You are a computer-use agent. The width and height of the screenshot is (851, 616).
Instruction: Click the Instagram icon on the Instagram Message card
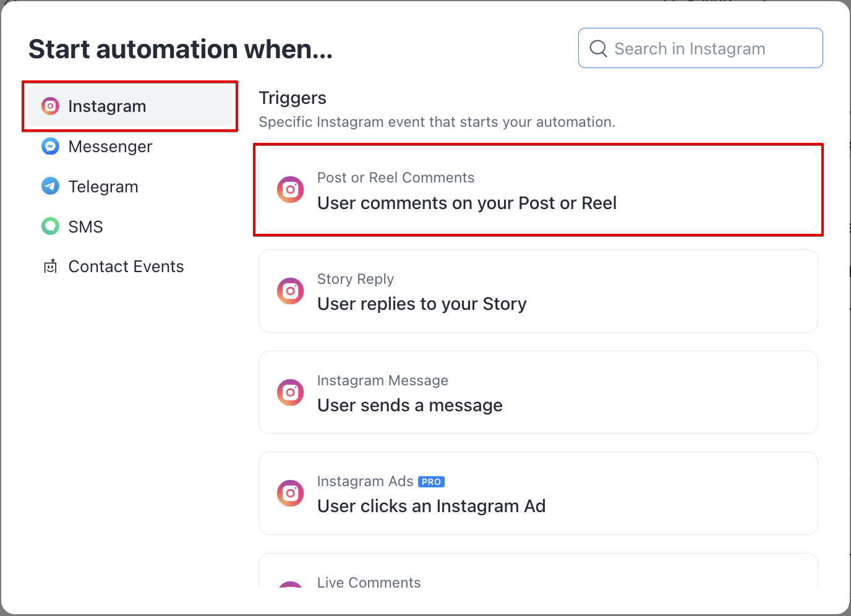pyautogui.click(x=290, y=392)
